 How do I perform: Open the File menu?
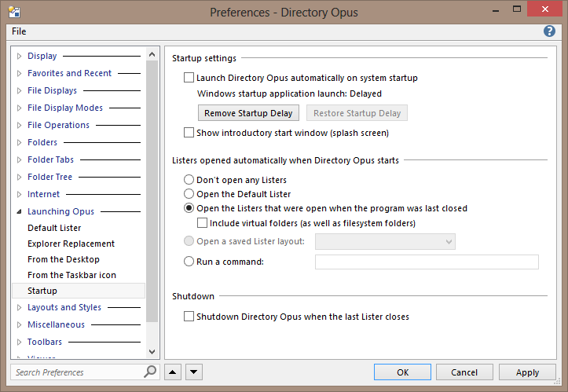click(x=19, y=31)
